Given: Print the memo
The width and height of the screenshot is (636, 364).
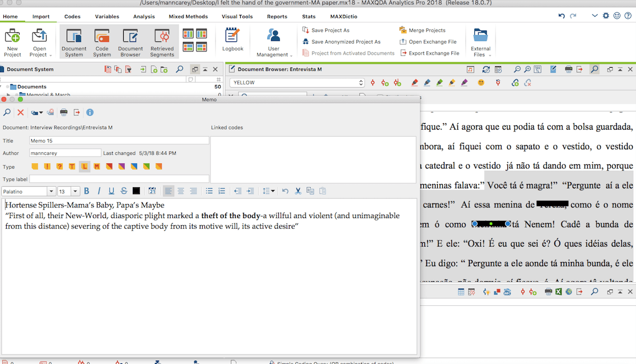Looking at the screenshot, I should [x=64, y=112].
